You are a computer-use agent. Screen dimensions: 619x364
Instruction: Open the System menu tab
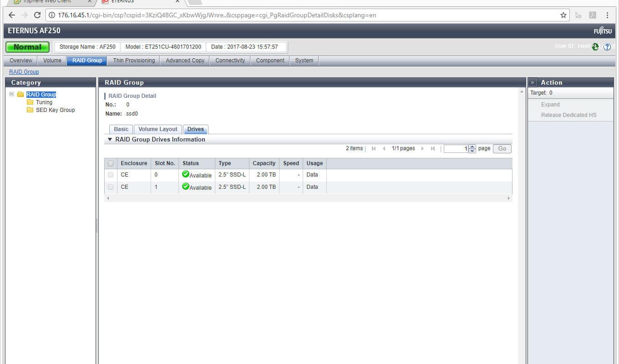pyautogui.click(x=304, y=61)
